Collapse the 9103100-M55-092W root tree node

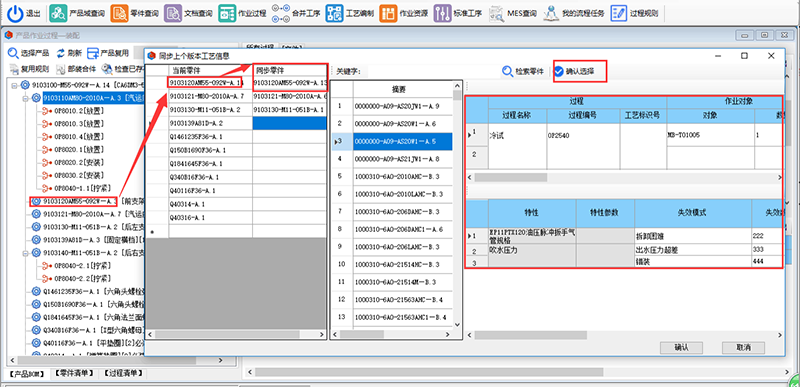tap(14, 85)
